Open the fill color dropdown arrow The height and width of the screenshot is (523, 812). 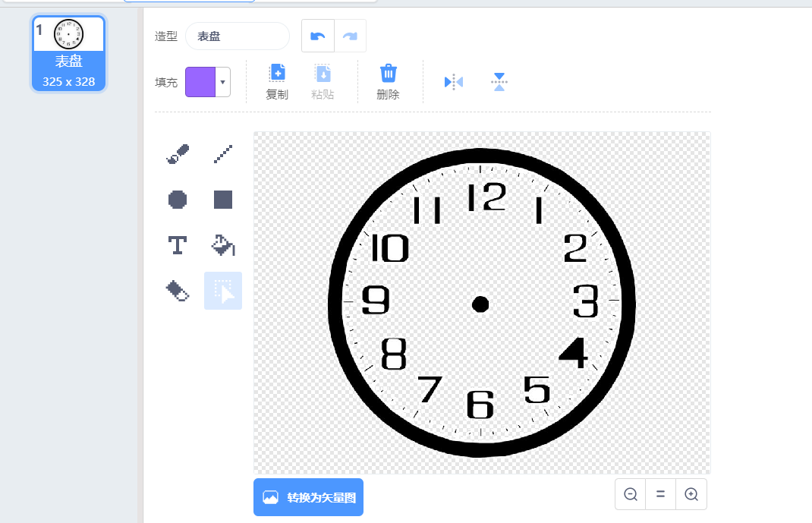[x=222, y=82]
